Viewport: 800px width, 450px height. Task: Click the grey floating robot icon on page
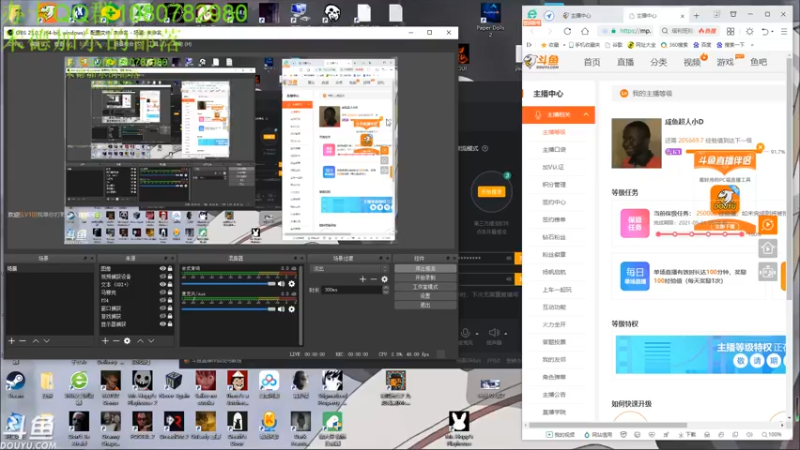(768, 272)
